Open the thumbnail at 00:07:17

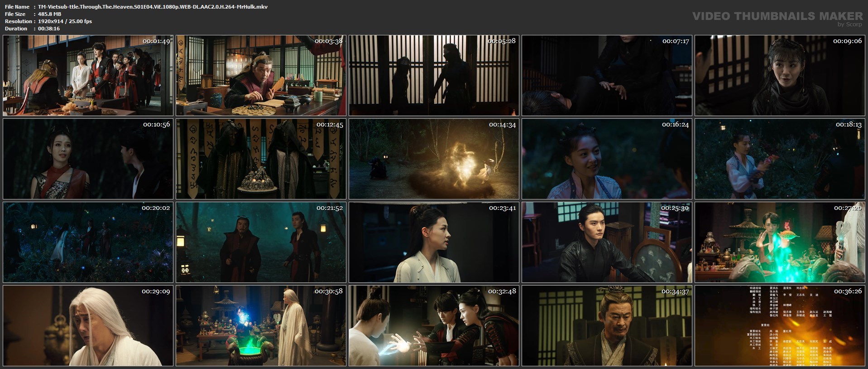point(607,75)
